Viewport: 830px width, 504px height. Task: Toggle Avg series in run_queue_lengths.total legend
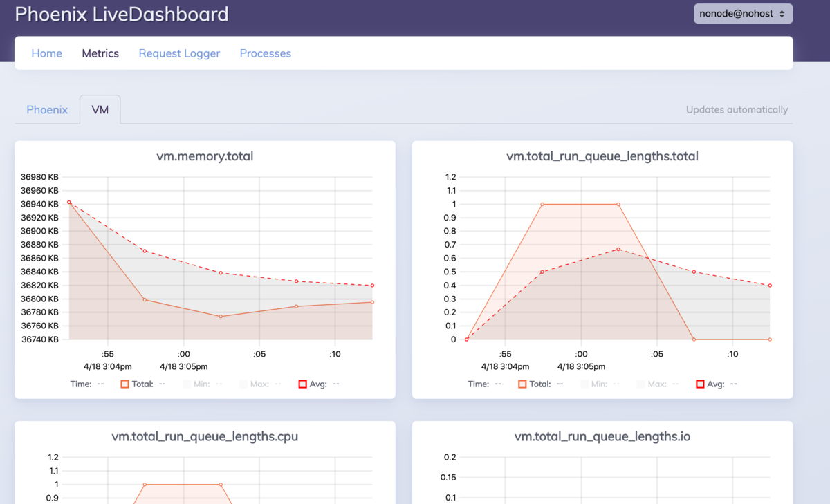[717, 384]
